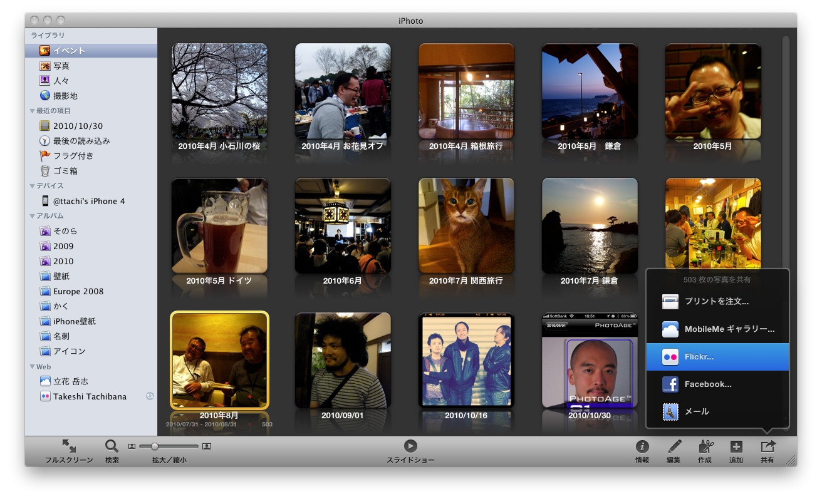Collapse the デバイス section triangle

point(33,186)
